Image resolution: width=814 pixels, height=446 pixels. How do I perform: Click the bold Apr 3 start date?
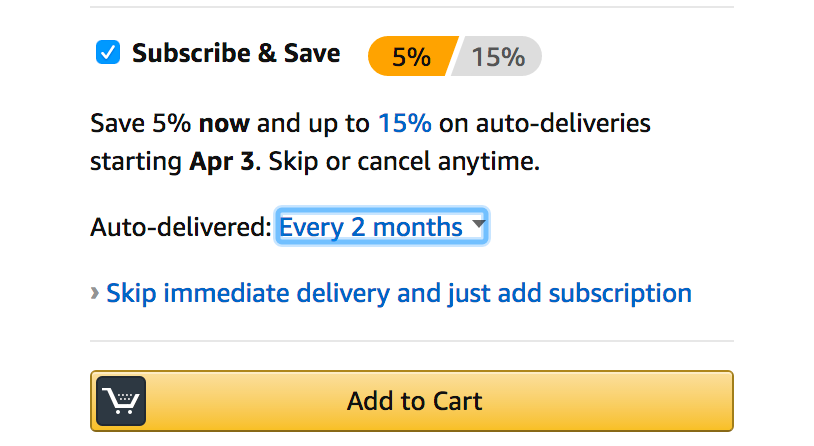pos(222,162)
